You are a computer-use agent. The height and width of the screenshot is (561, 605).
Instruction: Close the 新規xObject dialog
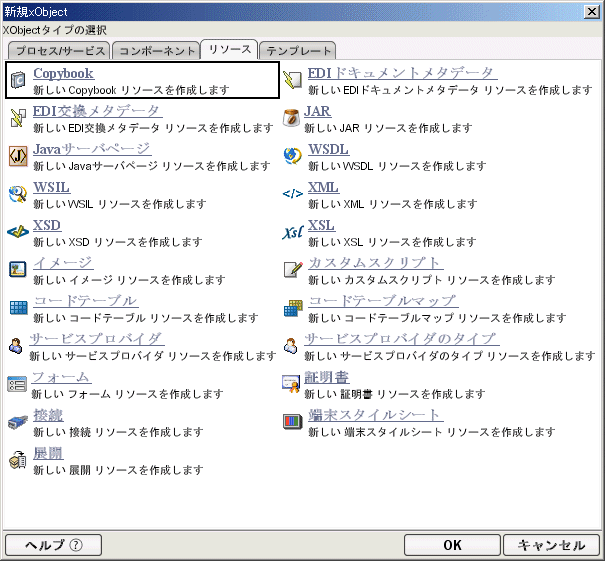(x=592, y=12)
